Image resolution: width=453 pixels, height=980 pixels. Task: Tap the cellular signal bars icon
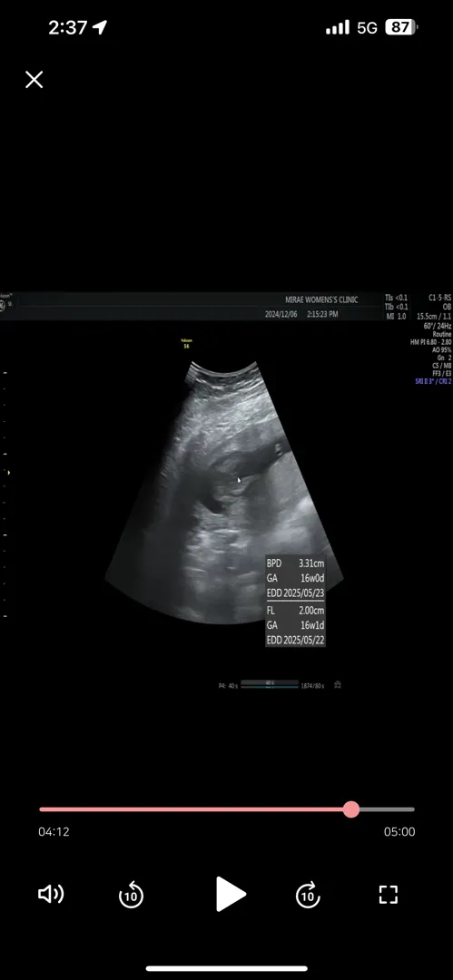338,27
